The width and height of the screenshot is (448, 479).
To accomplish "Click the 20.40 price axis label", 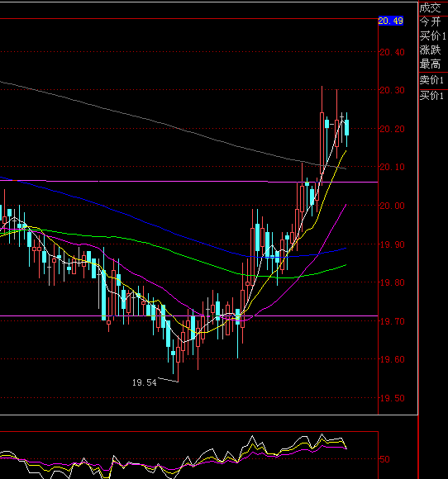I will tap(392, 52).
